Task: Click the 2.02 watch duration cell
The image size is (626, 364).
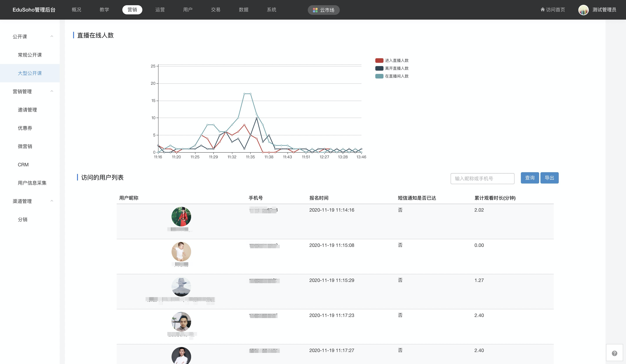Action: tap(479, 210)
